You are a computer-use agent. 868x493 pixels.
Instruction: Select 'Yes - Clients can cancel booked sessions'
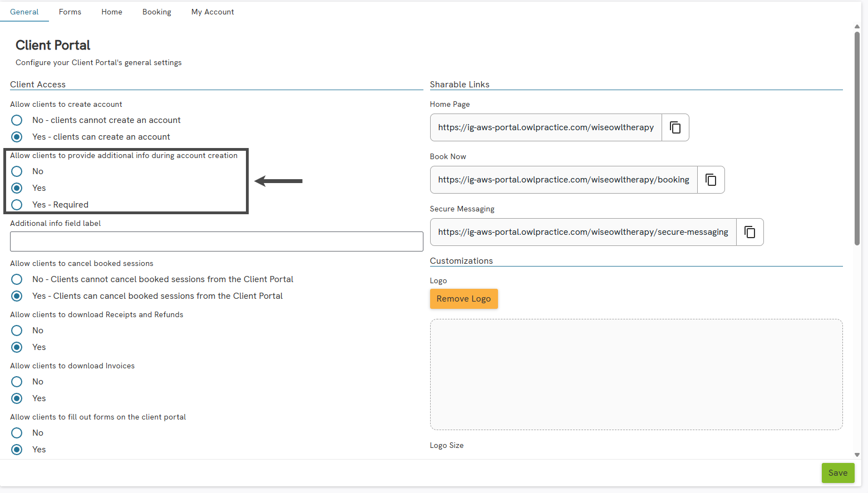17,296
